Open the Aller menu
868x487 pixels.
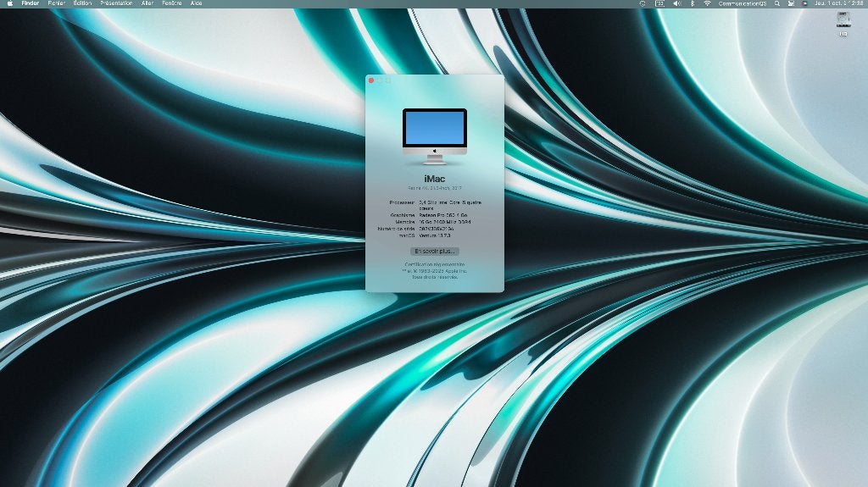click(147, 3)
